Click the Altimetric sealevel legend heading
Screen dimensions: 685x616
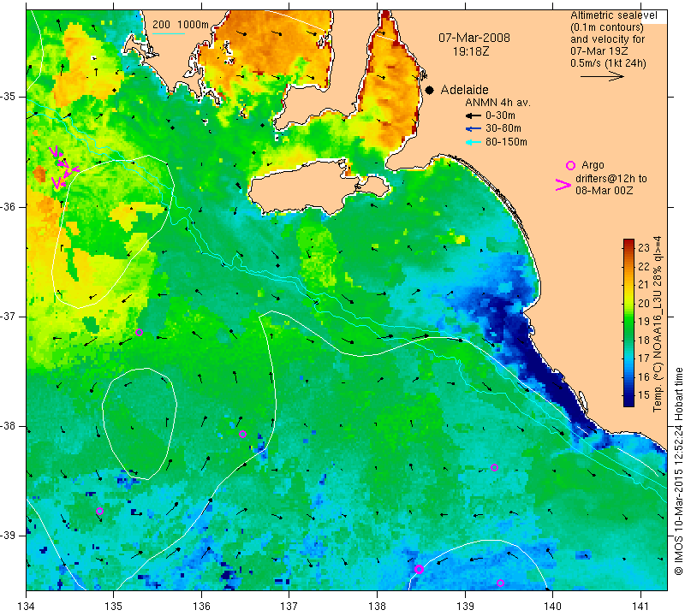point(613,15)
